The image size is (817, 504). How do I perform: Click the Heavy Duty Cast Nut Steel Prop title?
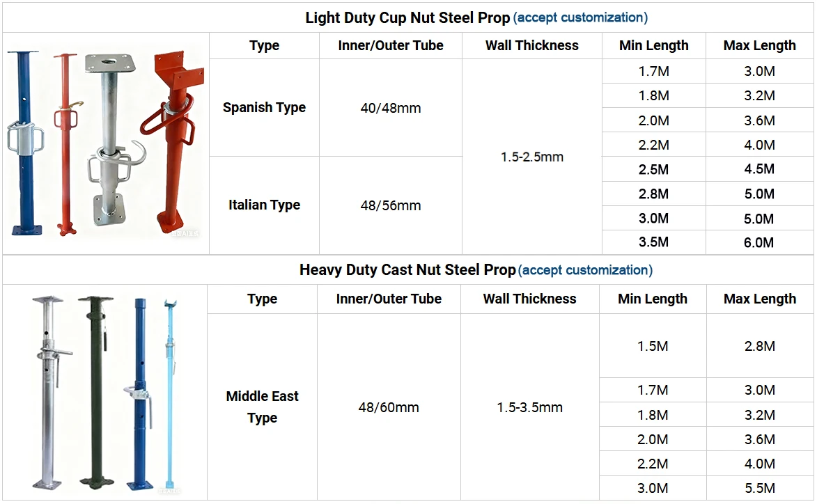407,270
